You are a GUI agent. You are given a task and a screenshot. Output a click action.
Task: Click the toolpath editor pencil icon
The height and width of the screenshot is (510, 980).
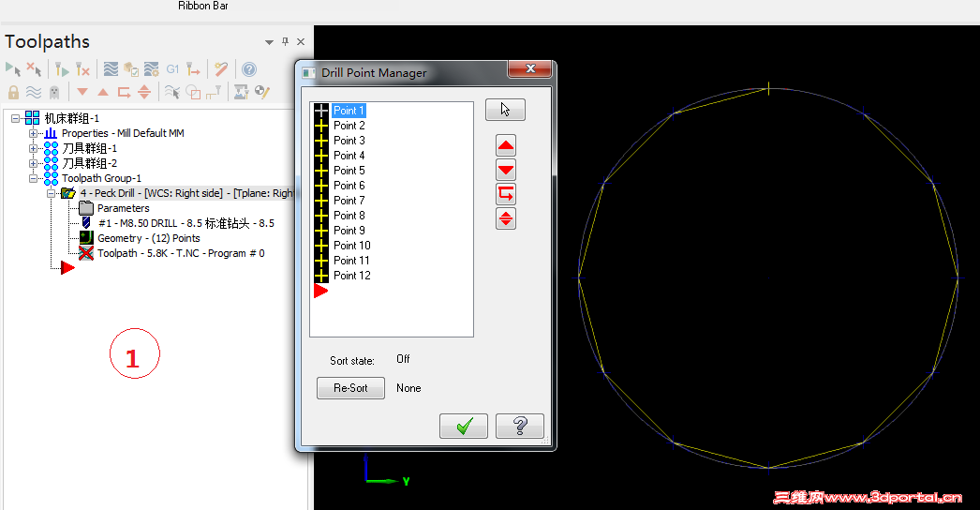tap(262, 92)
